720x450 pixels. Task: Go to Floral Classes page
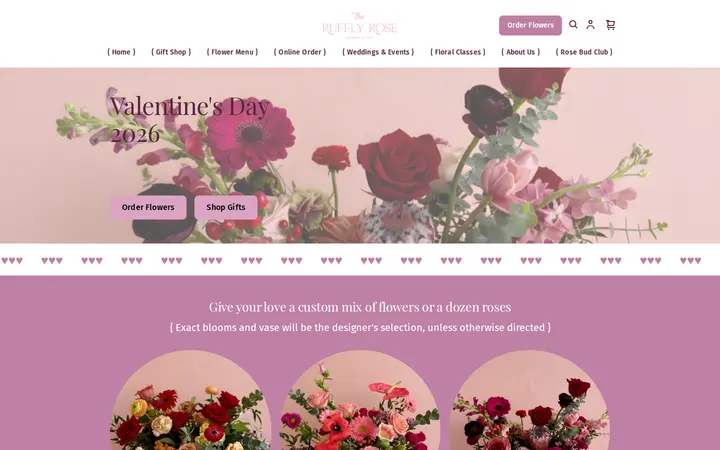coord(458,52)
